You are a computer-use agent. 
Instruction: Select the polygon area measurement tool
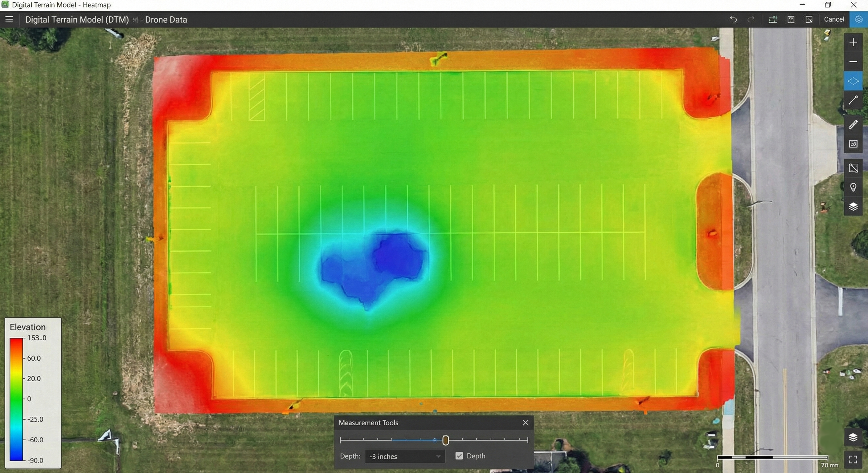coord(853,81)
